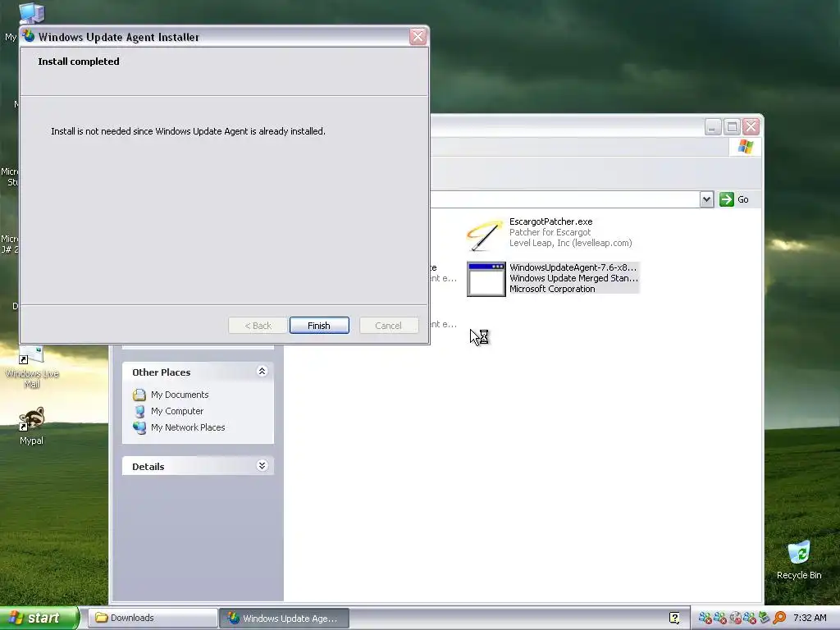Click the tray help balloon question icon
Viewport: 840px width, 630px height.
pyautogui.click(x=674, y=619)
